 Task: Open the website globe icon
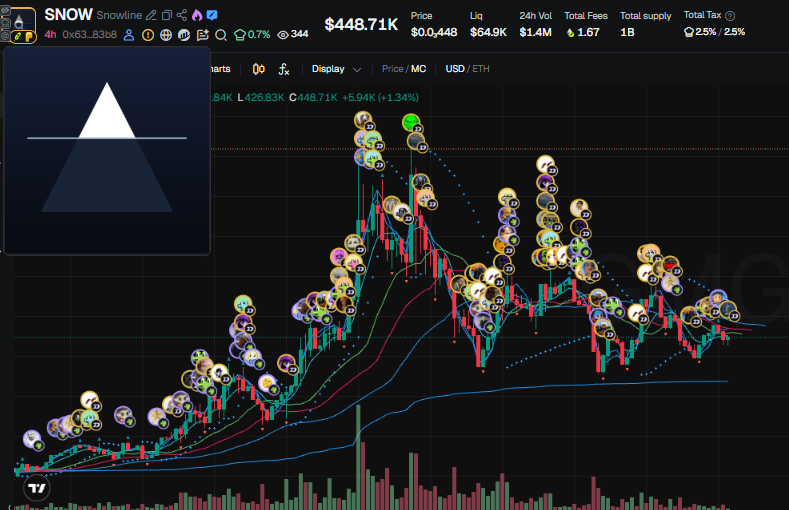(166, 35)
